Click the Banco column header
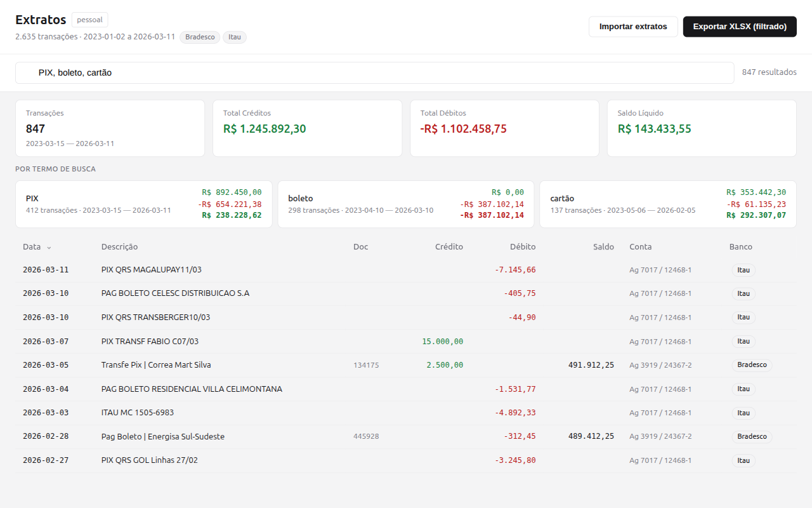The image size is (812, 508). click(740, 247)
